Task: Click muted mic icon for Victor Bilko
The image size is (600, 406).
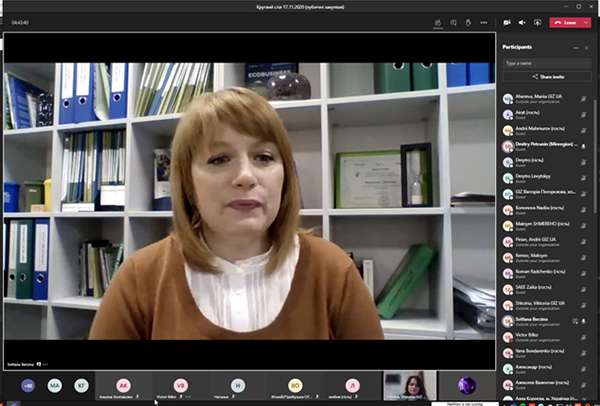Action: [x=584, y=337]
